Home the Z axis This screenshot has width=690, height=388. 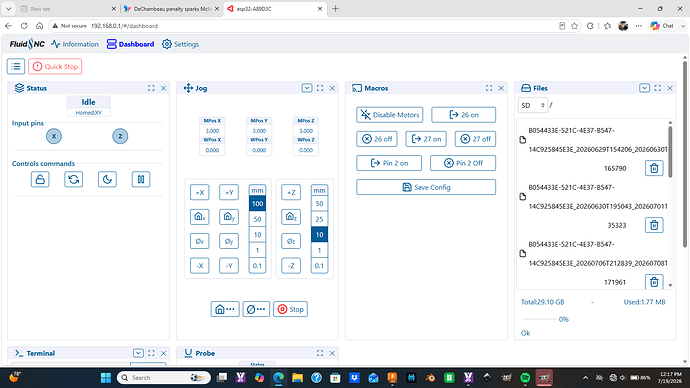(x=291, y=216)
